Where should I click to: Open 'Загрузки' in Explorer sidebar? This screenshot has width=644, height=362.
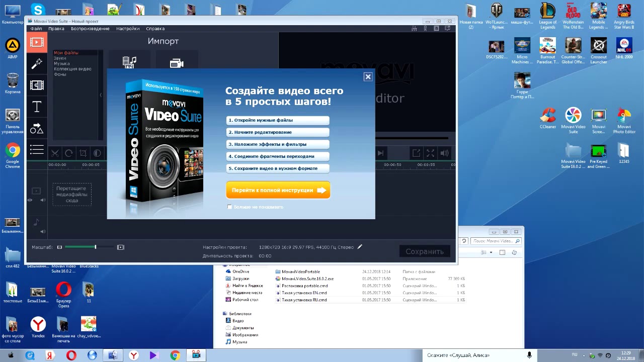pos(237,279)
